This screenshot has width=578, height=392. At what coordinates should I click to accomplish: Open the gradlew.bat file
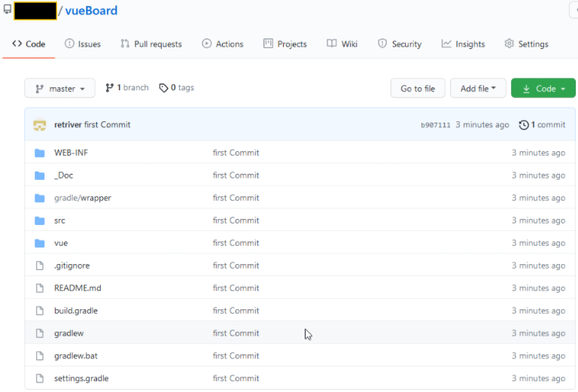tap(76, 356)
